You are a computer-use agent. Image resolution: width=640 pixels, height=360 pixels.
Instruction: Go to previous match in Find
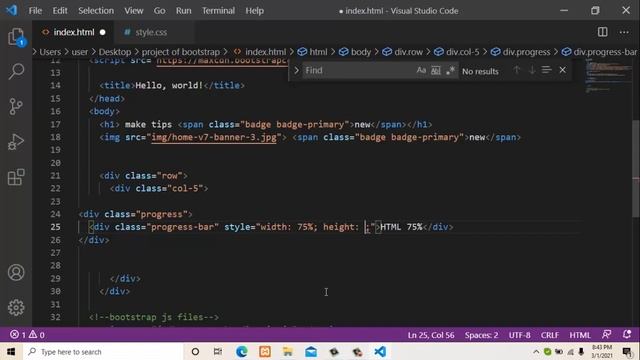coord(517,70)
